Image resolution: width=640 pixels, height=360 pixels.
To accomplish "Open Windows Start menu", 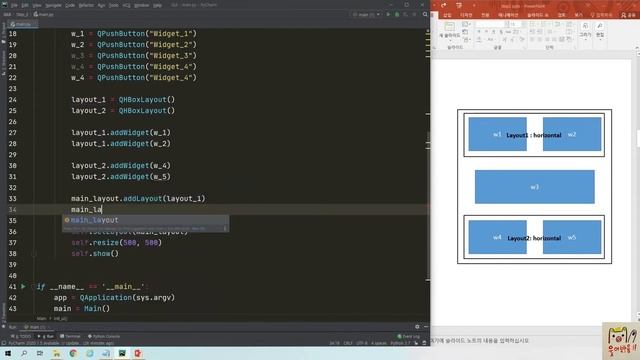I will [8, 353].
